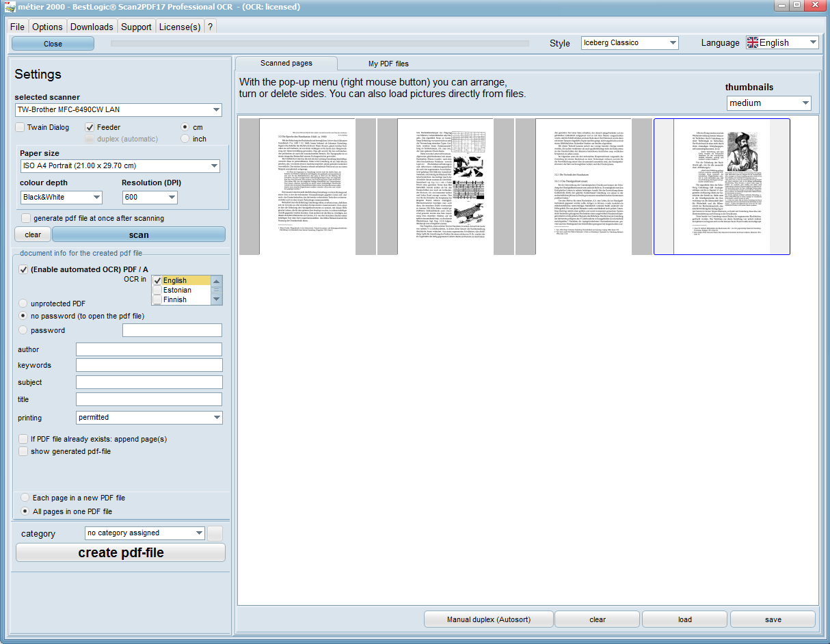Screen dimensions: 830x644
Task: Check Estonian in OCR language list
Action: (157, 291)
